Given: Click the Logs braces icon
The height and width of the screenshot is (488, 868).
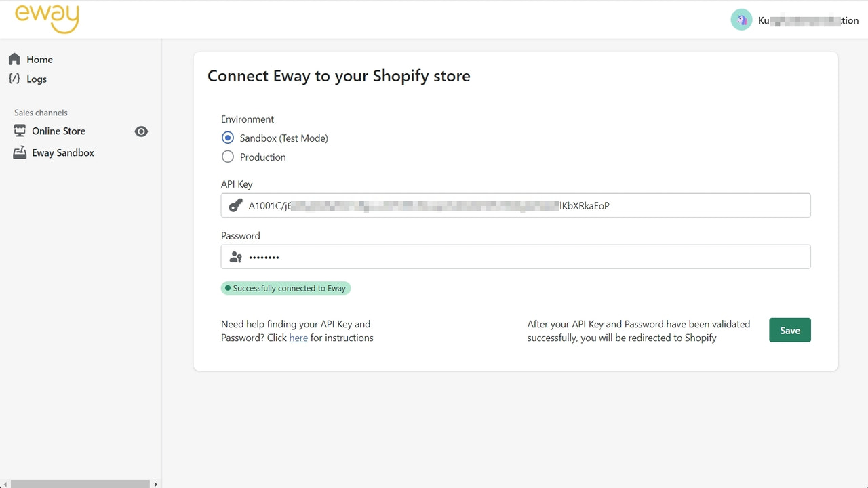Looking at the screenshot, I should [x=14, y=79].
